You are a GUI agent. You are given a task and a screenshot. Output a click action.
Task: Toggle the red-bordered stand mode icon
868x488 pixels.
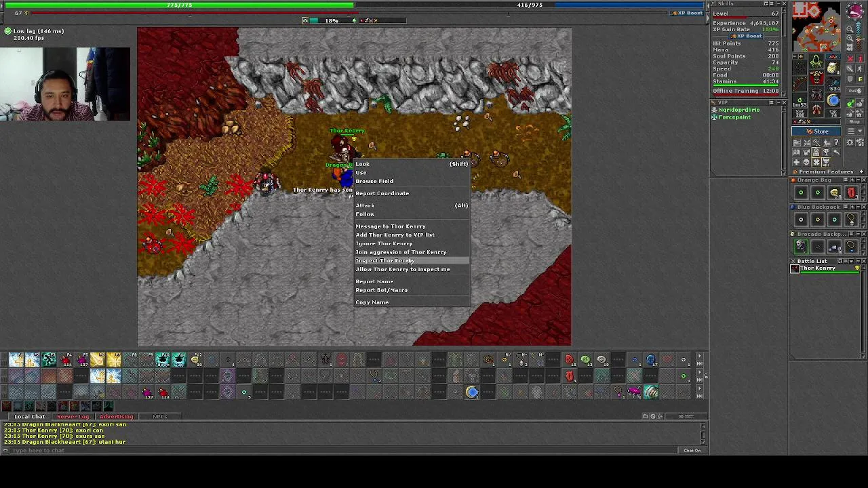click(859, 58)
